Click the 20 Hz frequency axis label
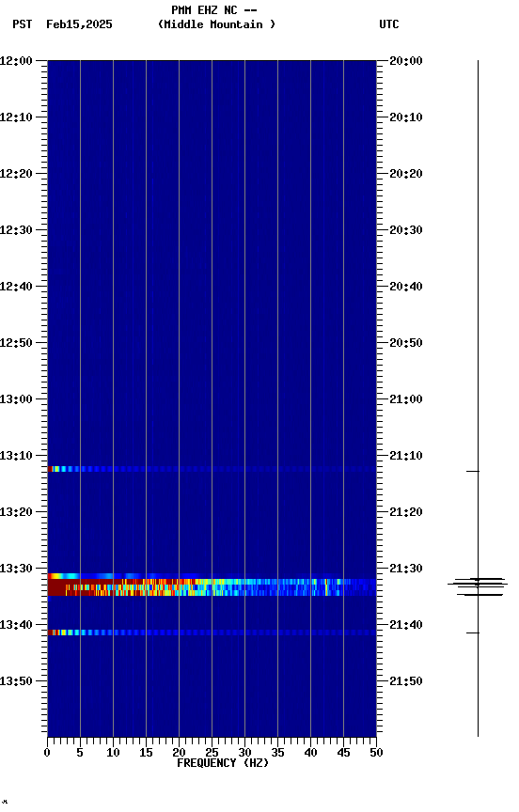Viewport: 519px width, 812px height. pos(179,753)
